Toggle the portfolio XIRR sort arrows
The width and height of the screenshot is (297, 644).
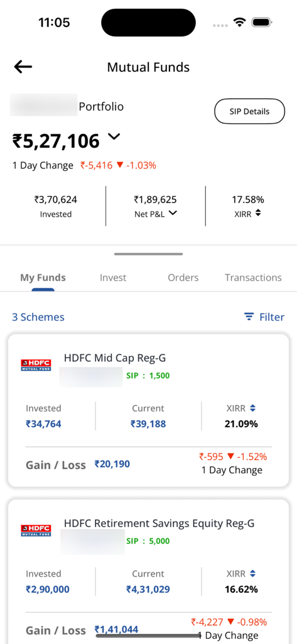[258, 213]
